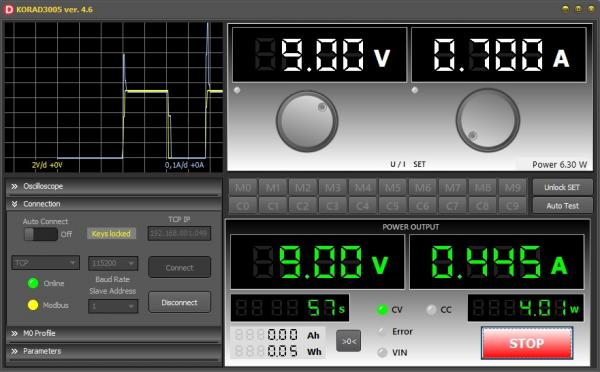
Task: Open the TCP connection type dropdown
Action: click(x=46, y=263)
